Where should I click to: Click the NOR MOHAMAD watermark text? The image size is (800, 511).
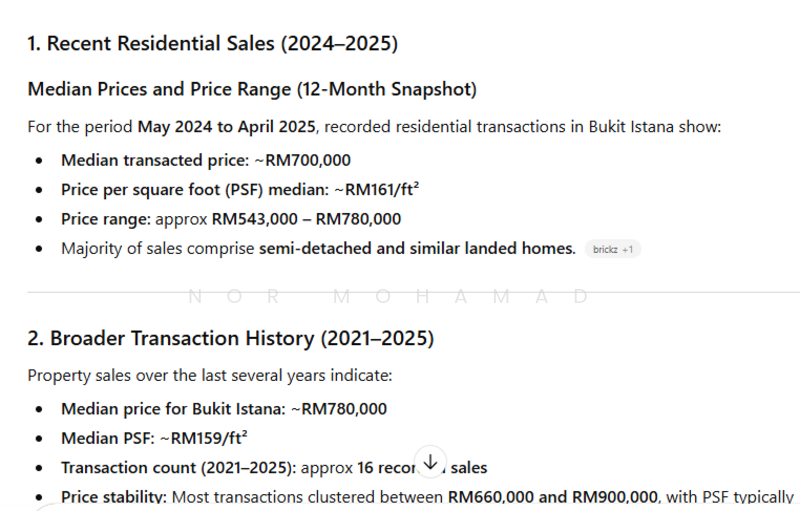tap(389, 297)
